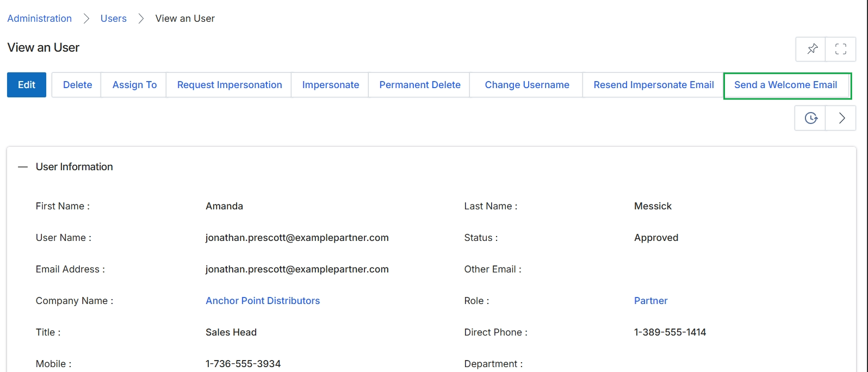868x372 pixels.
Task: Click the Email Address value
Action: 297,269
